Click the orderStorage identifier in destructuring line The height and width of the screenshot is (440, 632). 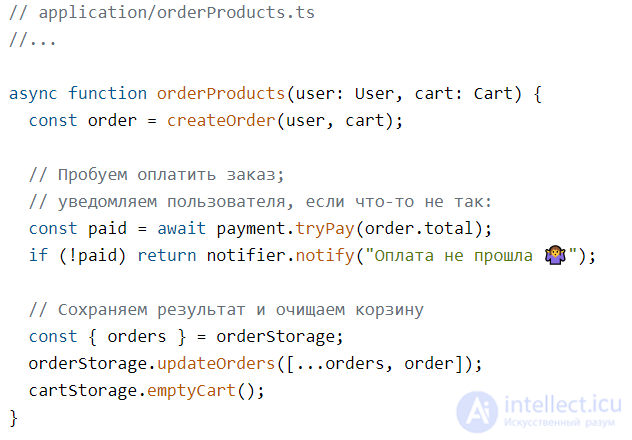point(275,336)
